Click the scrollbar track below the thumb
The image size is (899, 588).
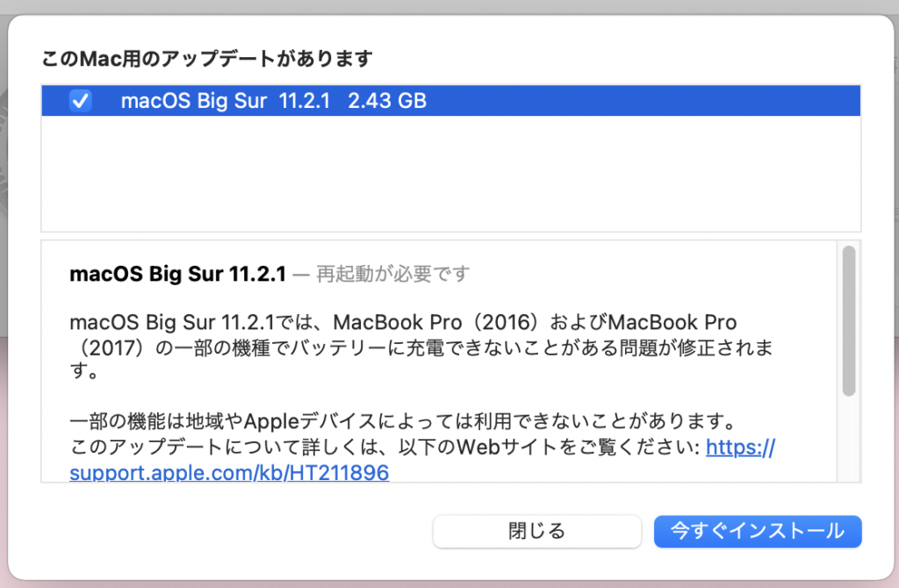(849, 439)
